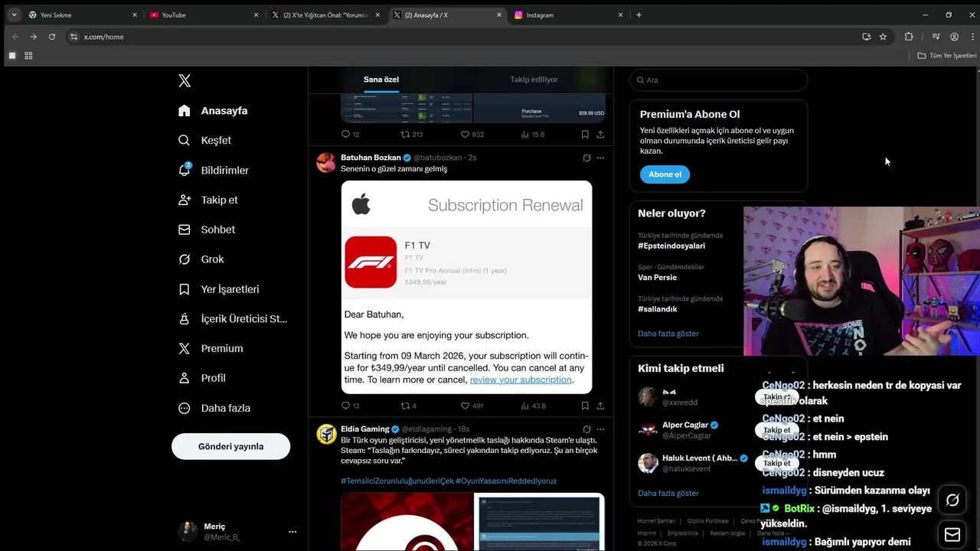Click the X logo in sidebar
Viewport: 980px width, 551px height.
click(185, 80)
